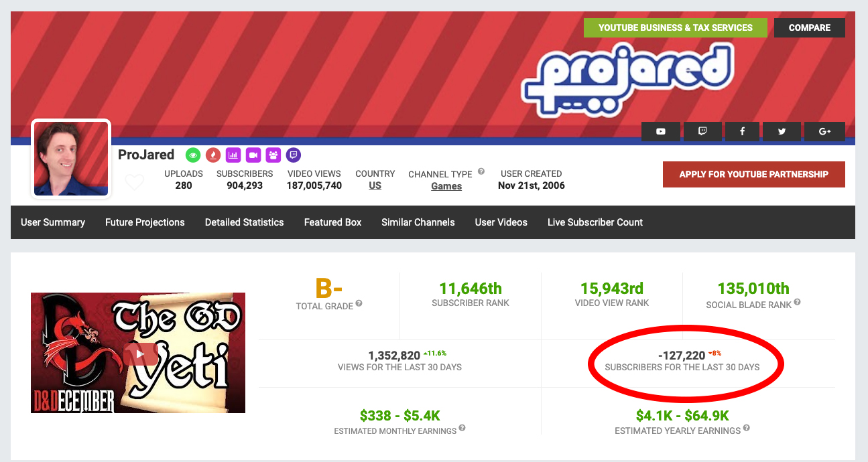Open the Facebook social icon link
868x462 pixels.
point(743,132)
